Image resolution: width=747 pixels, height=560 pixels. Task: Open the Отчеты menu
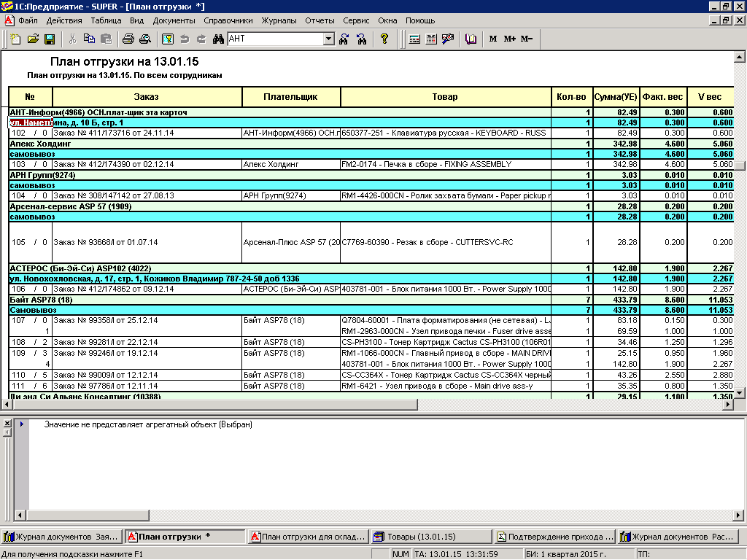point(320,21)
